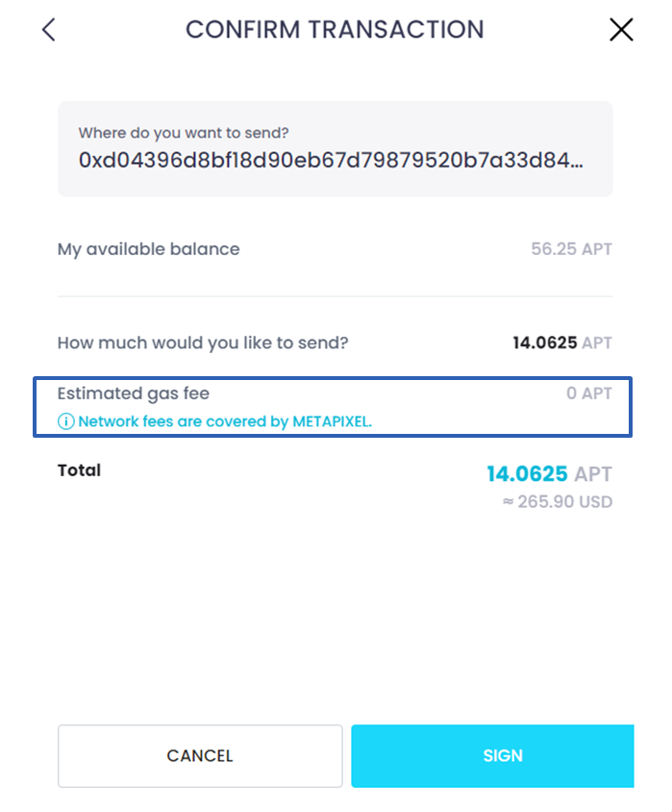The width and height of the screenshot is (672, 812).
Task: Click the 0 APT gas fee value
Action: click(x=589, y=393)
